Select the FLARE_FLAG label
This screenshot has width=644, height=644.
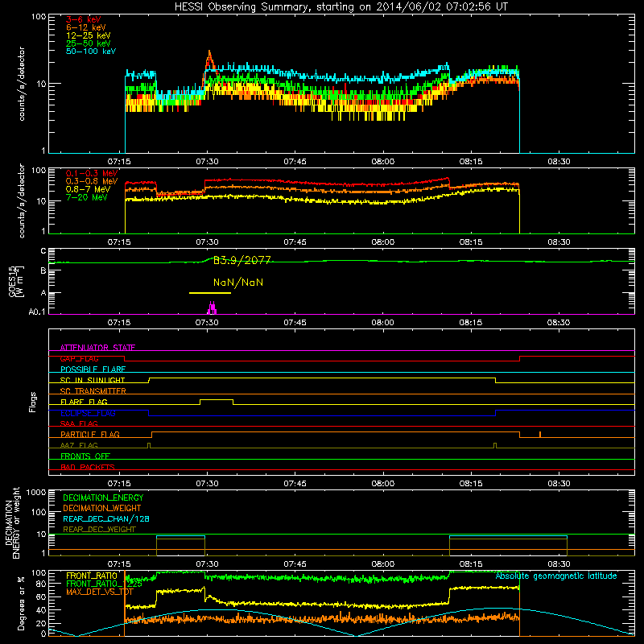(84, 402)
